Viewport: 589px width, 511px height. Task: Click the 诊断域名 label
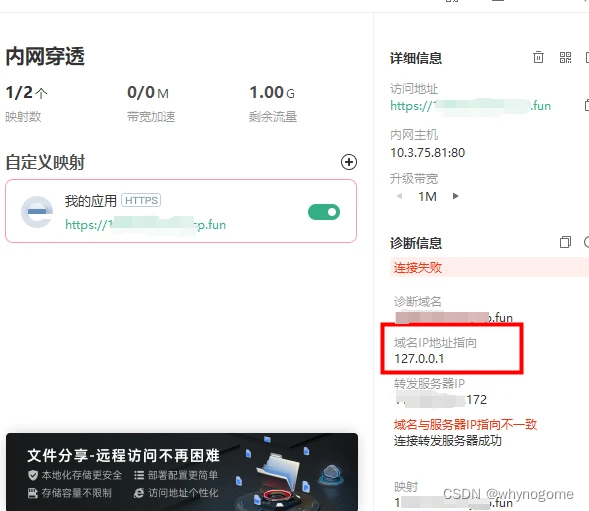click(418, 301)
